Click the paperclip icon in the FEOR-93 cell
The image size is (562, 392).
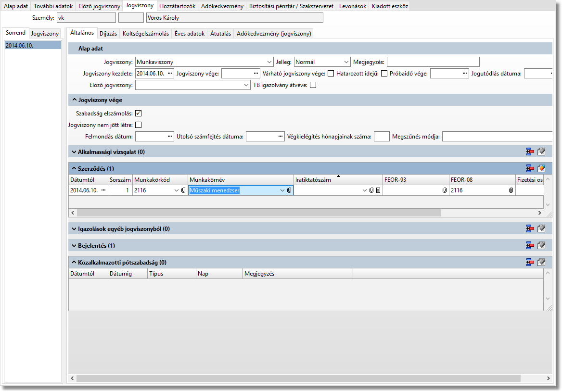click(x=445, y=190)
